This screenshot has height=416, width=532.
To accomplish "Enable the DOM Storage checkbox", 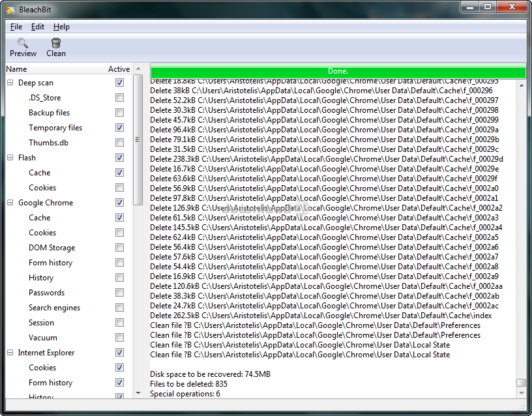I will click(119, 248).
